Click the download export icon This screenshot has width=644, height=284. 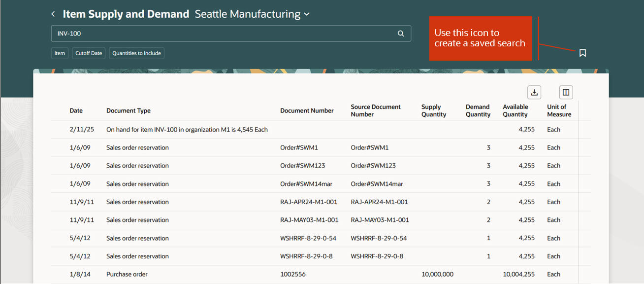pyautogui.click(x=534, y=92)
